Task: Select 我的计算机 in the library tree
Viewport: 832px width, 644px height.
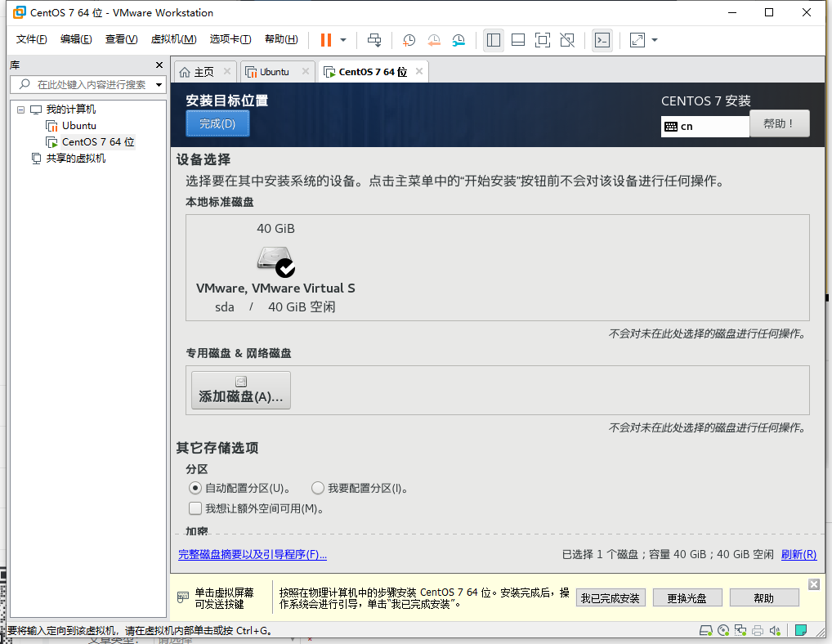Action: pos(70,110)
